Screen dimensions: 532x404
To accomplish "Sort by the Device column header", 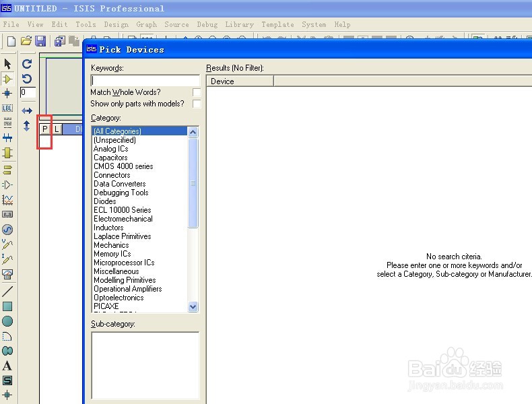I will [240, 81].
